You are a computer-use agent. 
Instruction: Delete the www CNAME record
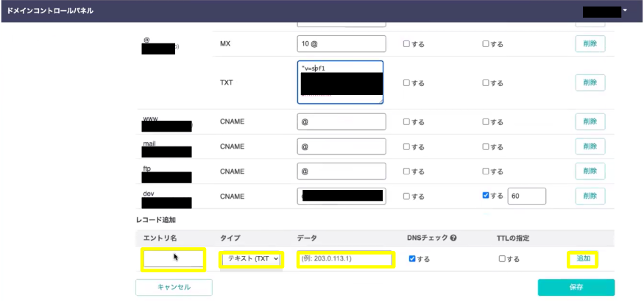(x=590, y=121)
